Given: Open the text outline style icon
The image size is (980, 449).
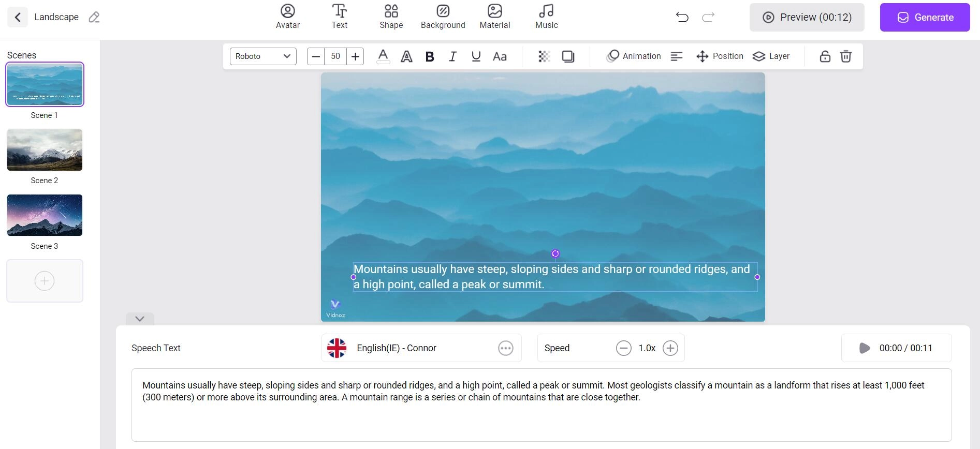Looking at the screenshot, I should [x=406, y=56].
